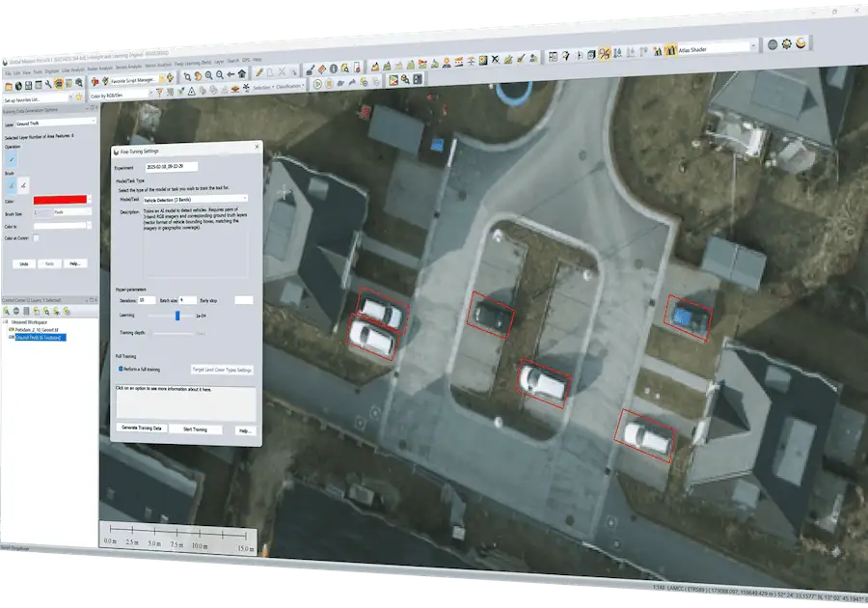Open the File menu

pyautogui.click(x=8, y=73)
